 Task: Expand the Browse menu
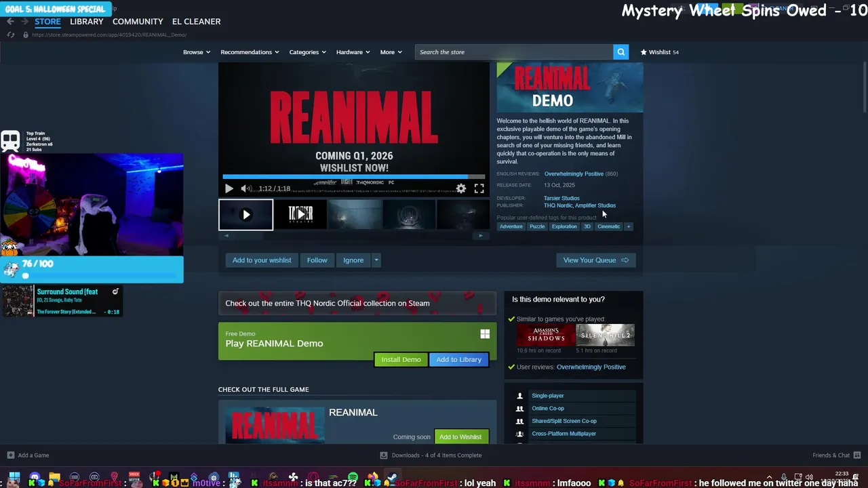197,52
